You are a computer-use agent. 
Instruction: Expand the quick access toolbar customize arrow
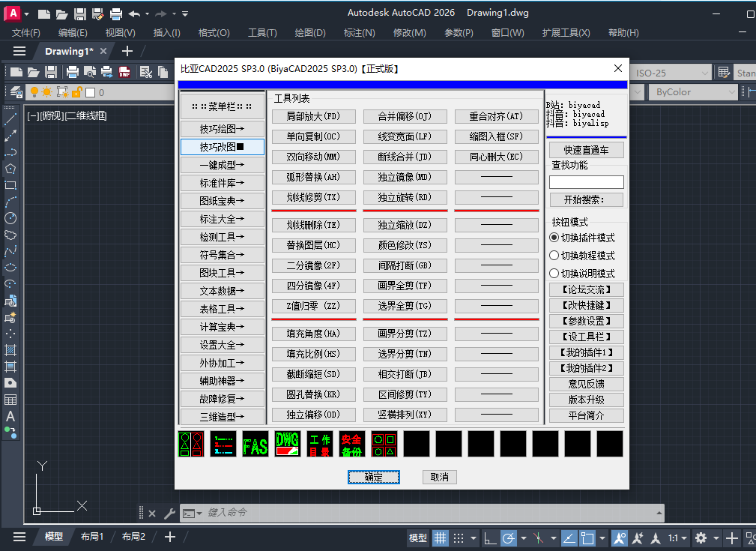point(185,14)
